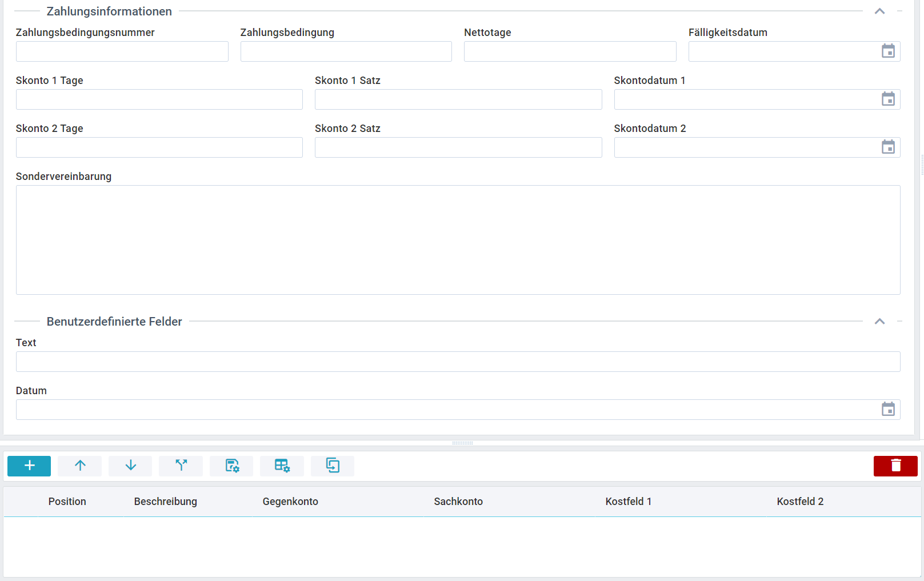
Task: Delete the position with the red trash button
Action: coord(895,466)
